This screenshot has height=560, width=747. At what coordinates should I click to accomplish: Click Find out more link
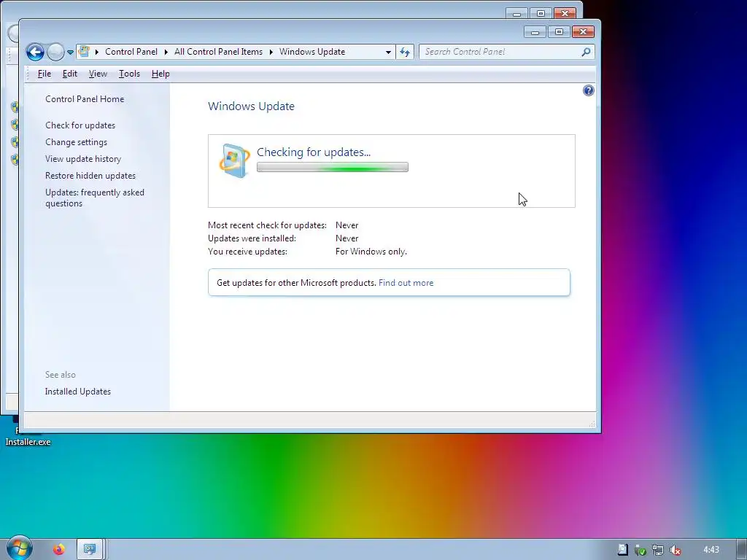(x=406, y=283)
